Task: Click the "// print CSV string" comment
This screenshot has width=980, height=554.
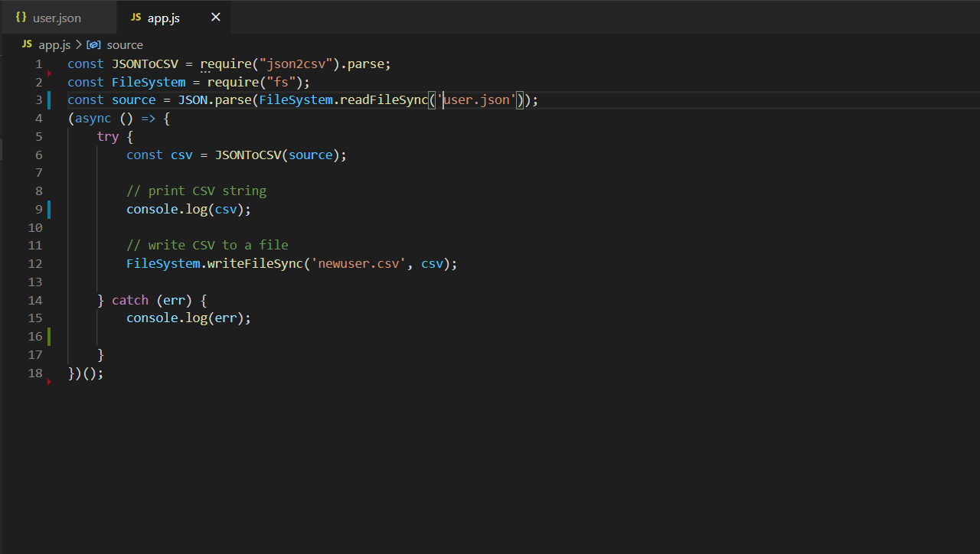Action: [197, 191]
